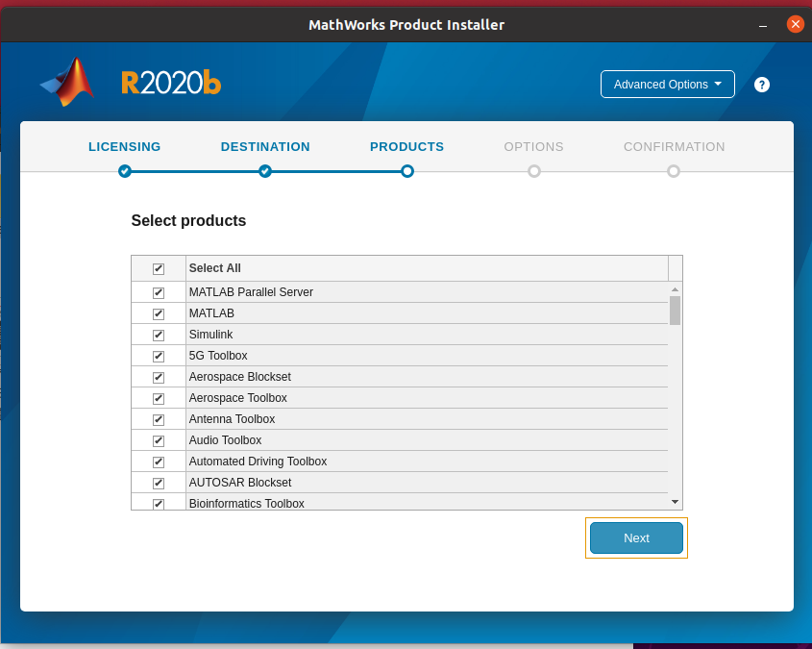Screen dimensions: 812x649
Task: Uncheck the MATLAB product checkbox
Action: 159,313
